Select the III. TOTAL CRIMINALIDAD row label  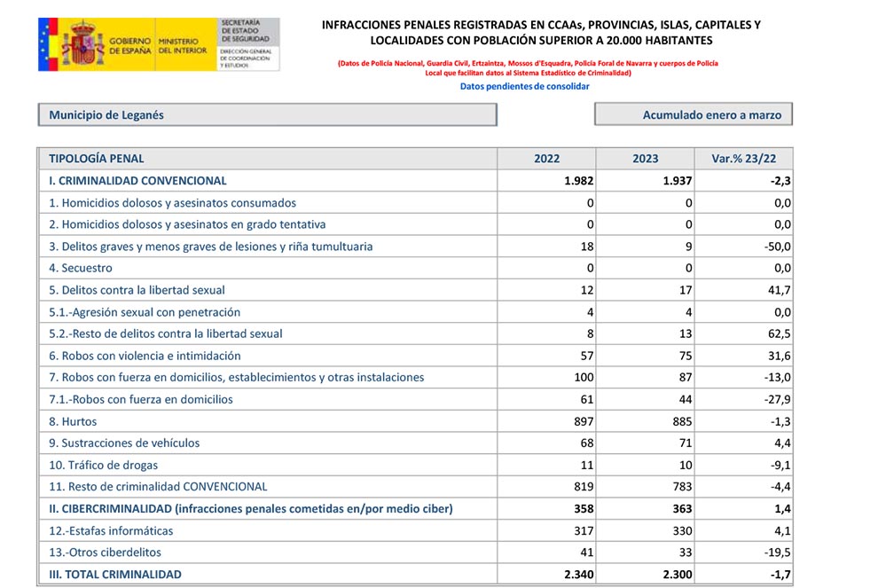pos(115,575)
